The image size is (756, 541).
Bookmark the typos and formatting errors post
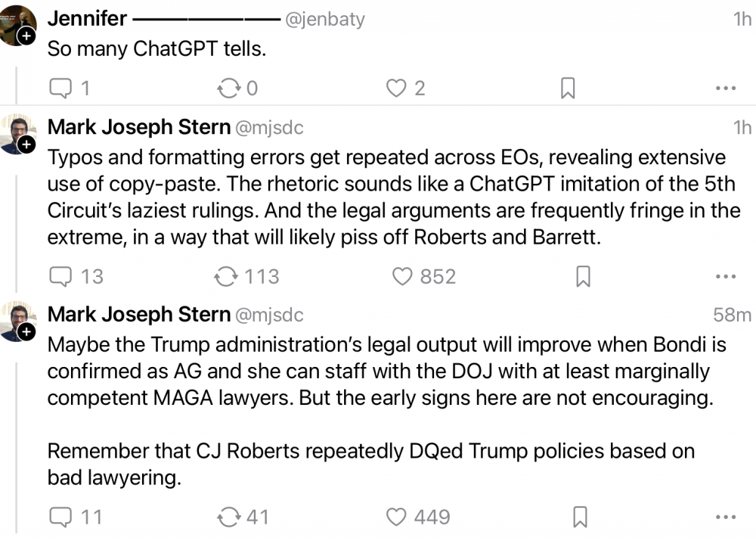pos(583,277)
